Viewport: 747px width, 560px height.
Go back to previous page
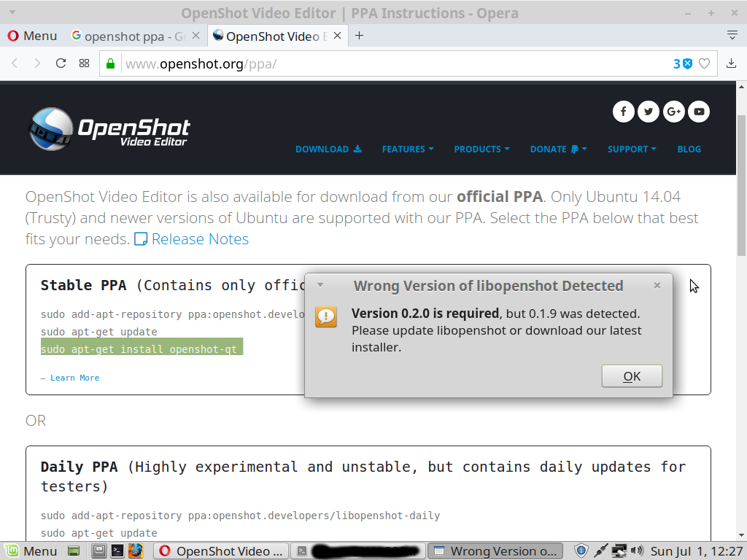tap(15, 63)
